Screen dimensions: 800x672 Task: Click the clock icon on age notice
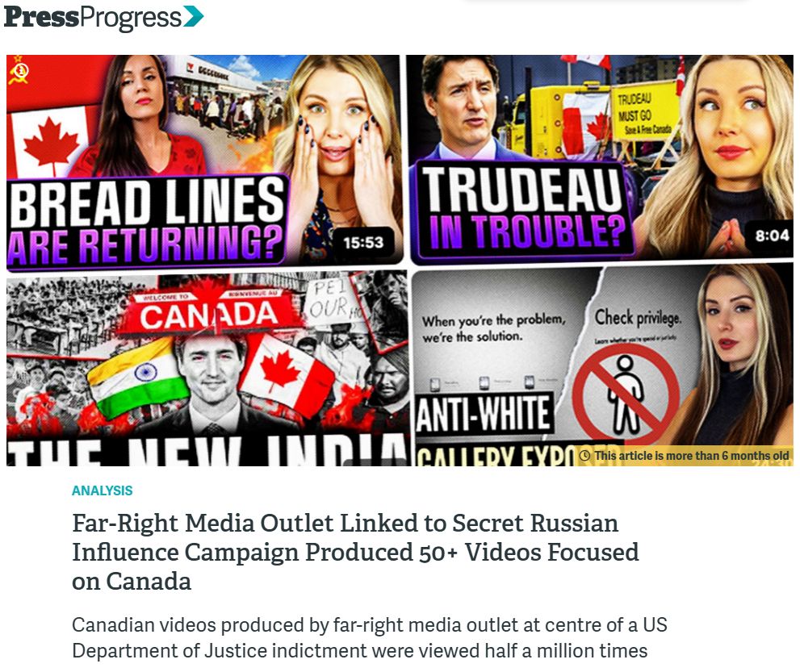coord(584,455)
